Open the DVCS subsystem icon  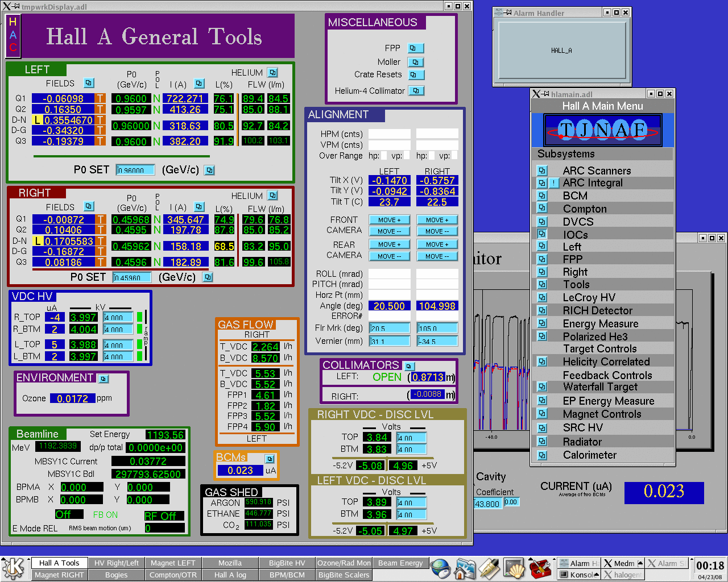tap(542, 222)
